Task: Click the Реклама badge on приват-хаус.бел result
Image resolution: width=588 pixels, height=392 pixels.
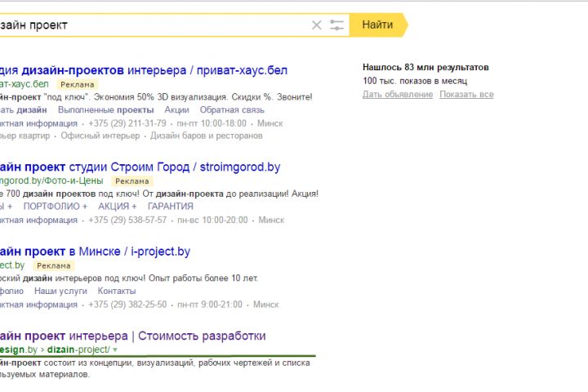Action: tap(78, 85)
